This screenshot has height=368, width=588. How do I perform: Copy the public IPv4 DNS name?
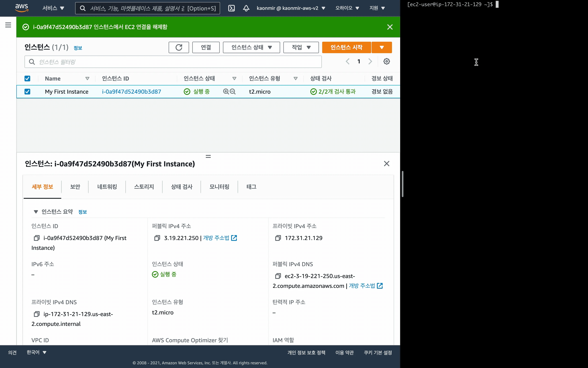[278, 276]
